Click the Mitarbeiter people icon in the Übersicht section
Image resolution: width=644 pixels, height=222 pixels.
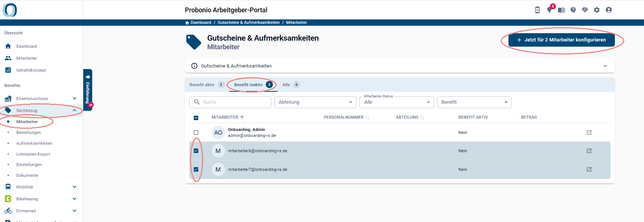coord(8,58)
